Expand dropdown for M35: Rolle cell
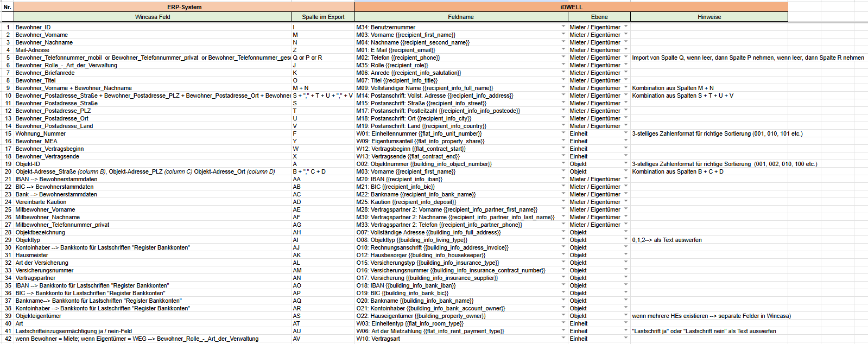The image size is (868, 344). point(563,65)
